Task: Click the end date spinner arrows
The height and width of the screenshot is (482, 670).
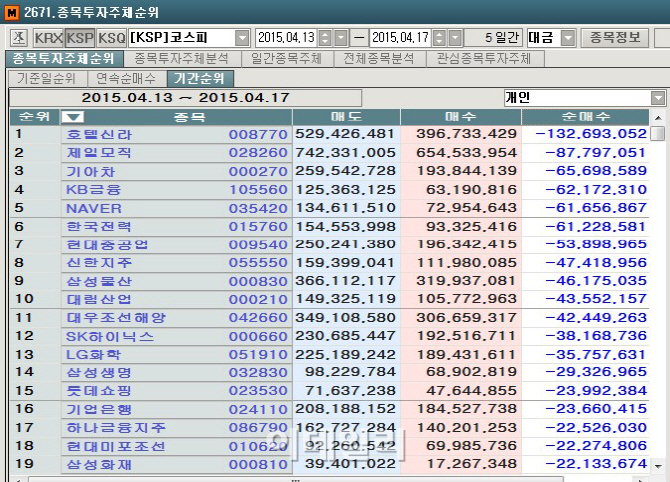Action: coord(439,38)
